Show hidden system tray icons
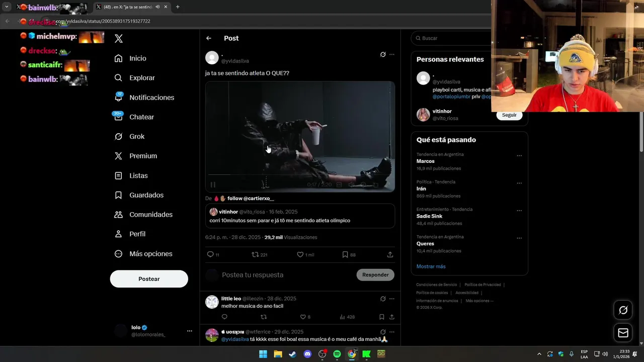The width and height of the screenshot is (644, 362). coord(539,354)
